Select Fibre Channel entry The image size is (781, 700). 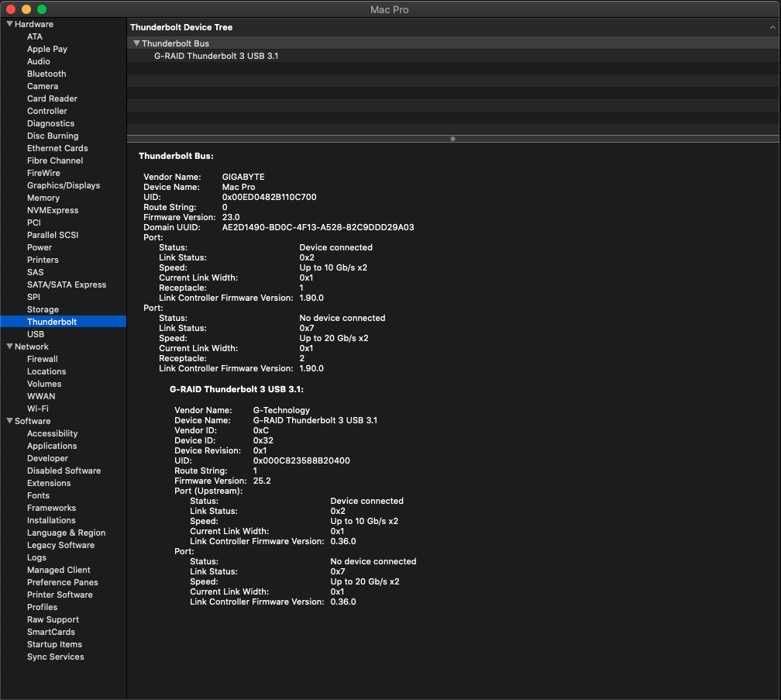click(55, 160)
